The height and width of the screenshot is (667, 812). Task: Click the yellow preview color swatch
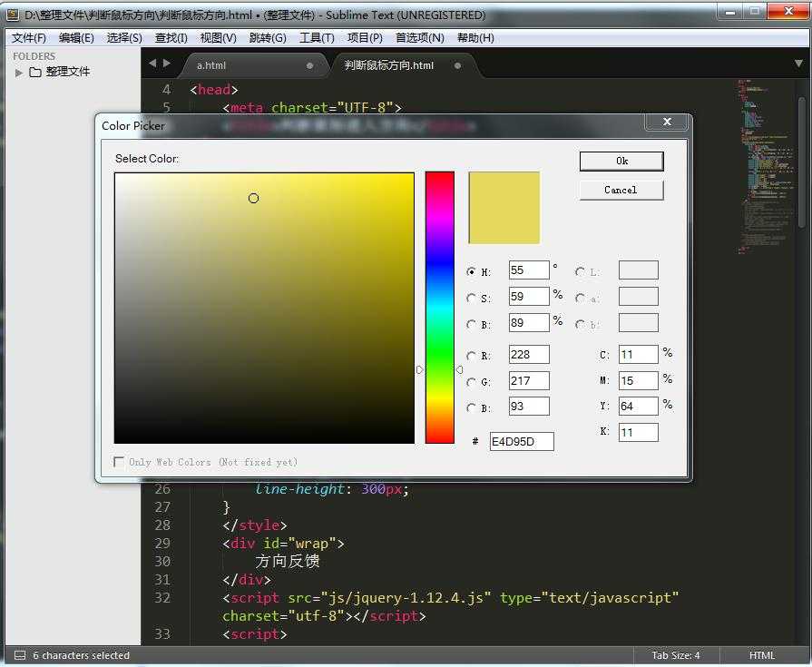click(x=504, y=208)
